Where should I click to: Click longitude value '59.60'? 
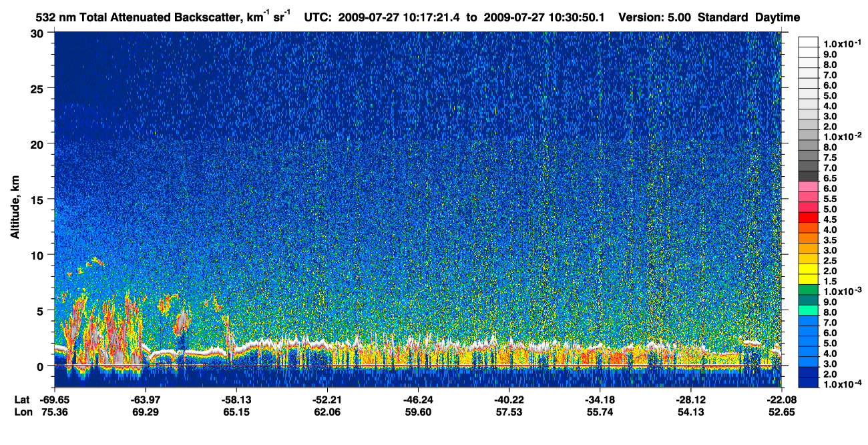(417, 413)
